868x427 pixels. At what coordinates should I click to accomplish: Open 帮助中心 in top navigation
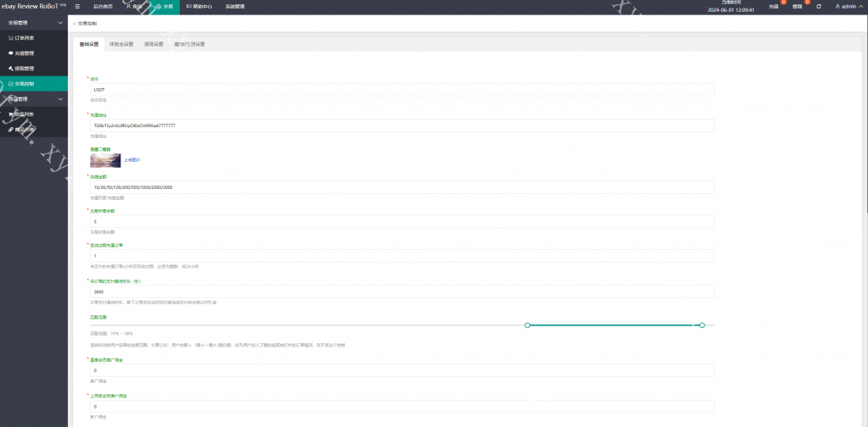(199, 7)
